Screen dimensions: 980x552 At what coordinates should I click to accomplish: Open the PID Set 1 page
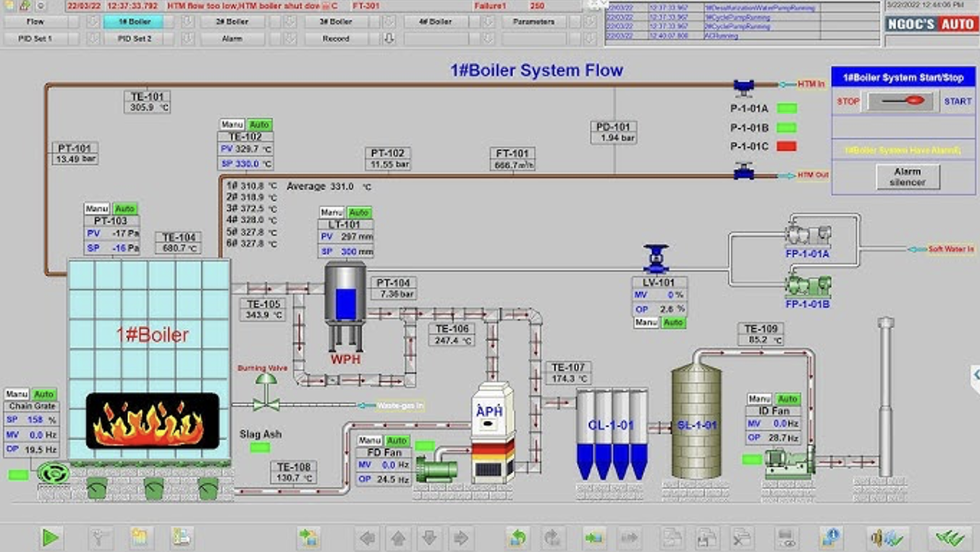tap(35, 38)
